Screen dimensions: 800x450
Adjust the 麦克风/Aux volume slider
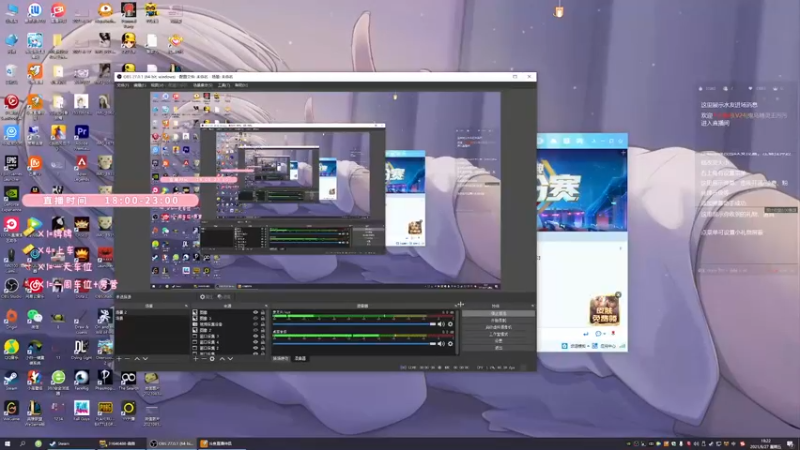[355, 324]
